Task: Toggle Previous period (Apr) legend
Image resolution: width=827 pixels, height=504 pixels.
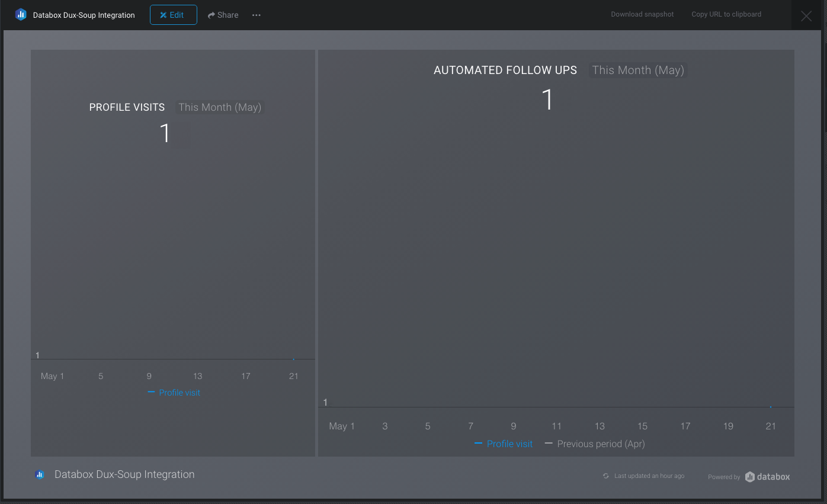Action: click(x=595, y=444)
